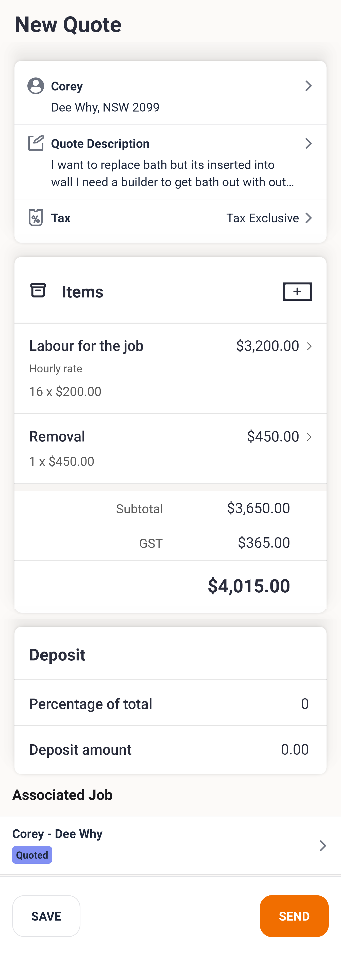Screen dimensions: 341x980
Task: Click chevron next to $3,200.00 labour price
Action: click(310, 346)
